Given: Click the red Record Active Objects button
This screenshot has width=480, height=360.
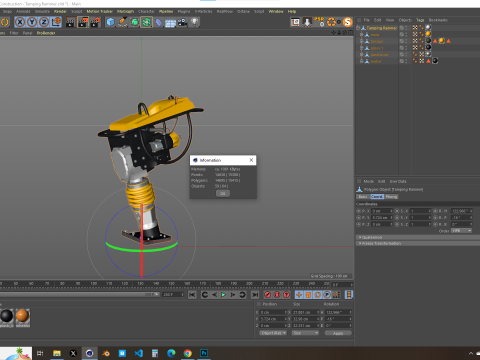Looking at the screenshot, I should [x=267, y=295].
